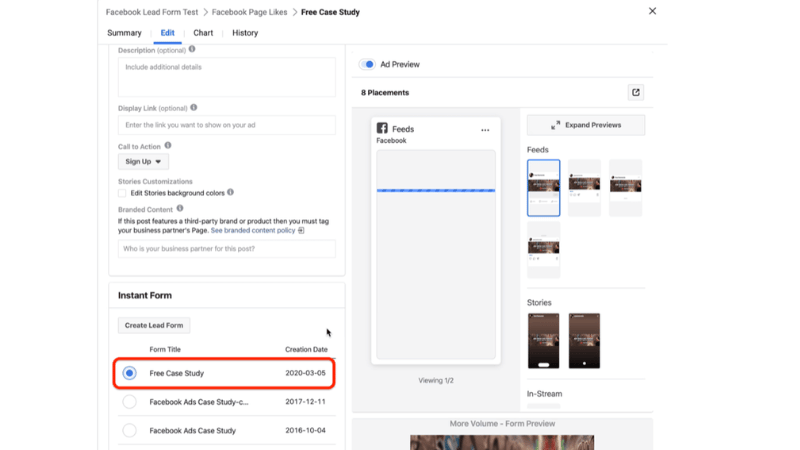Switch to the Edit tab
Image resolution: width=800 pixels, height=450 pixels.
tap(167, 33)
